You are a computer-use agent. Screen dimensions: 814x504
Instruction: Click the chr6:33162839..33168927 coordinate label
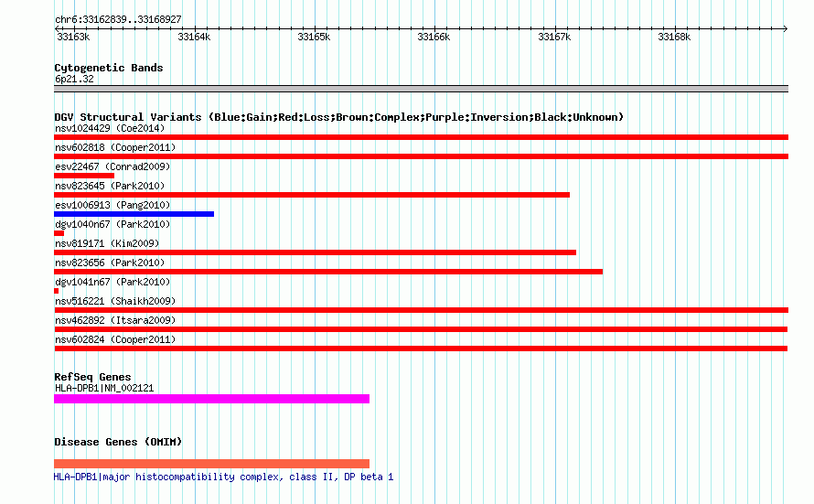pos(118,19)
